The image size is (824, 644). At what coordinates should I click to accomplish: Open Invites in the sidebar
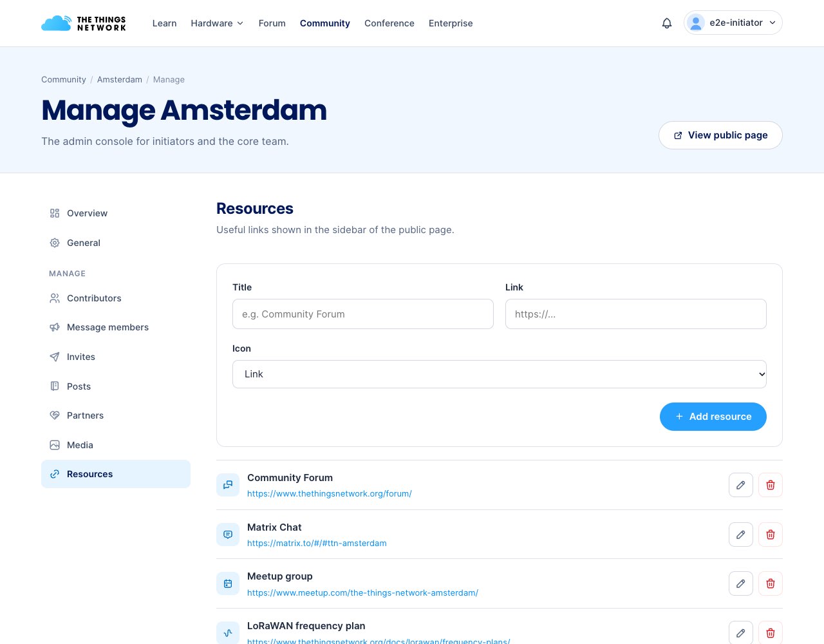116,357
